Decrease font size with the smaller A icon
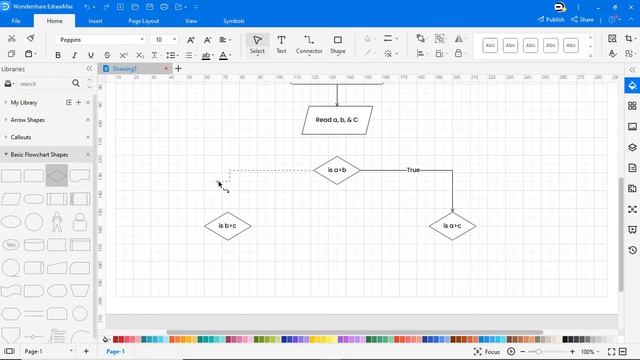 207,40
